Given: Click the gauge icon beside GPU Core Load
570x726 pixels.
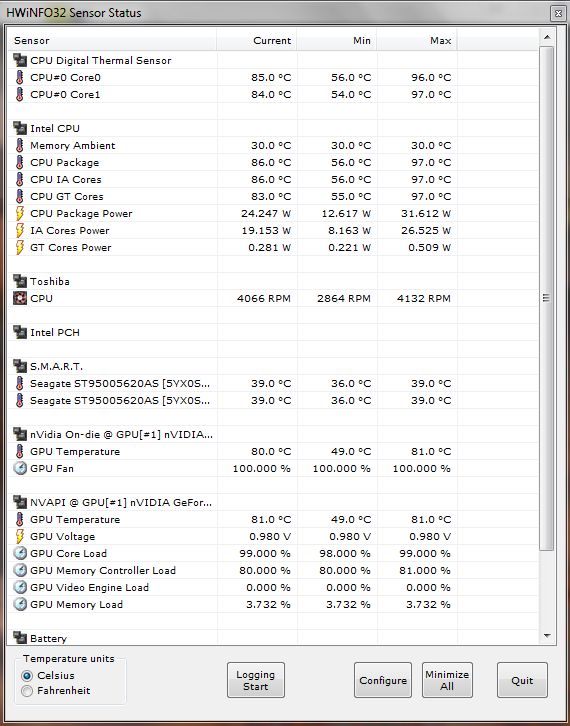Looking at the screenshot, I should [x=19, y=553].
